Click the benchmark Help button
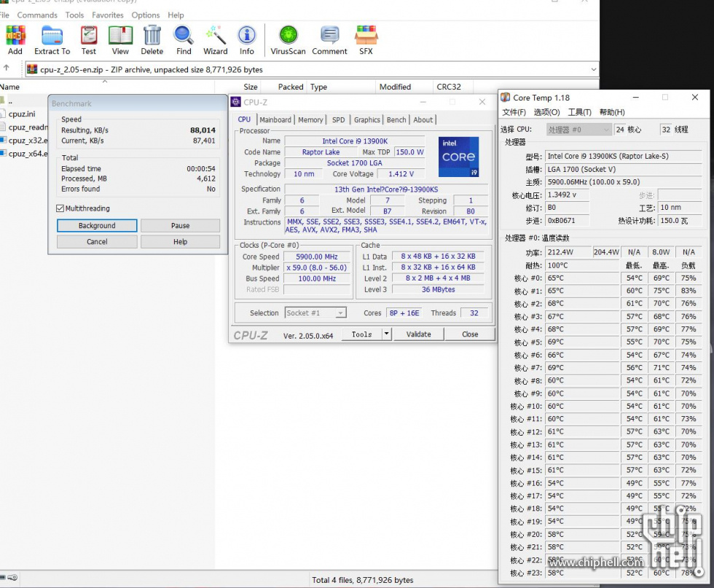 [181, 241]
